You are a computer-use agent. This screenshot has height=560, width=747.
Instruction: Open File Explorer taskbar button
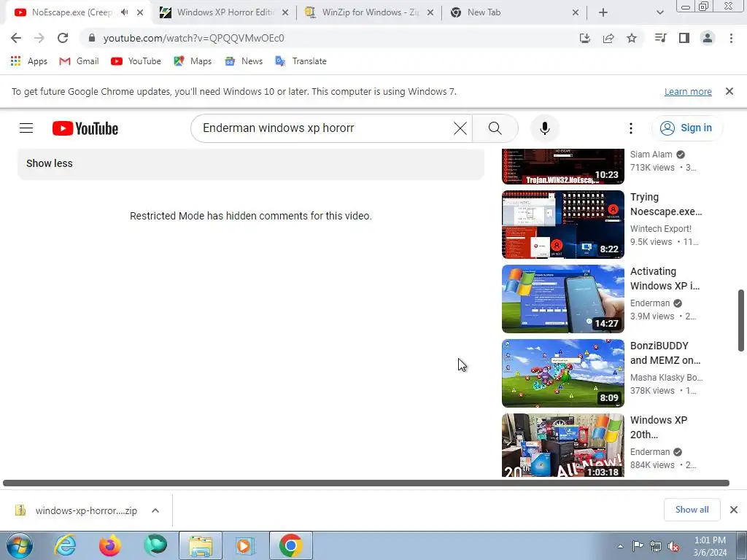tap(201, 545)
